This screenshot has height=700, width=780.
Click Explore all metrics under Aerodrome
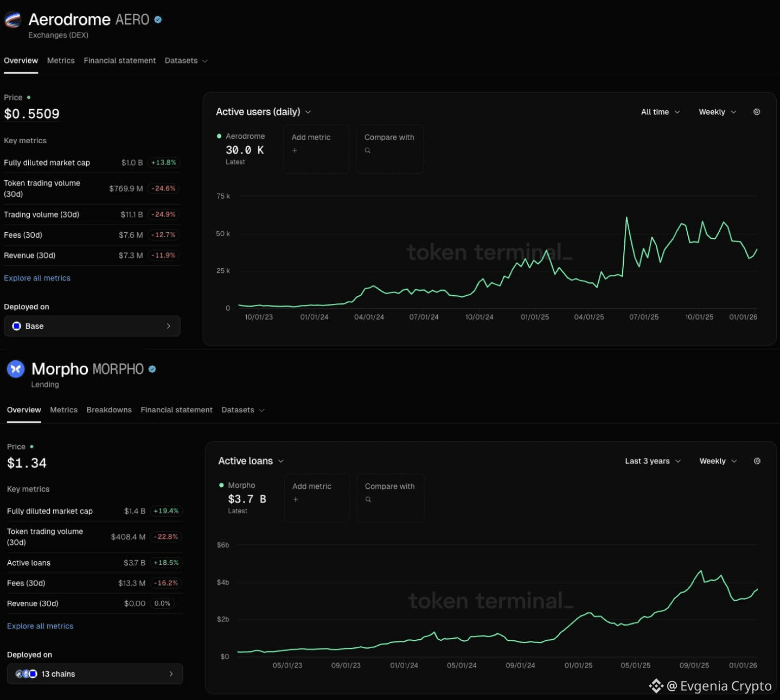point(37,278)
